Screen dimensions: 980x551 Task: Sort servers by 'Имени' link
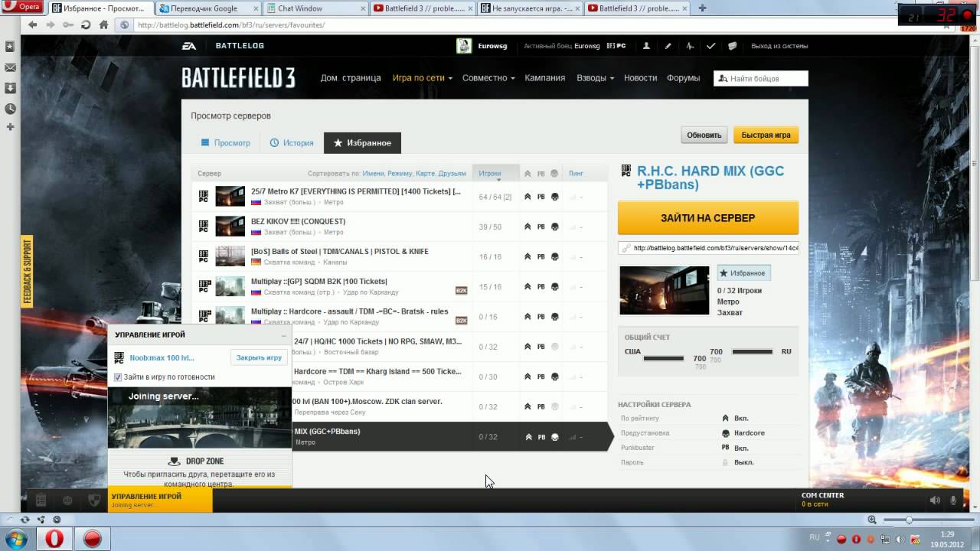pyautogui.click(x=373, y=174)
